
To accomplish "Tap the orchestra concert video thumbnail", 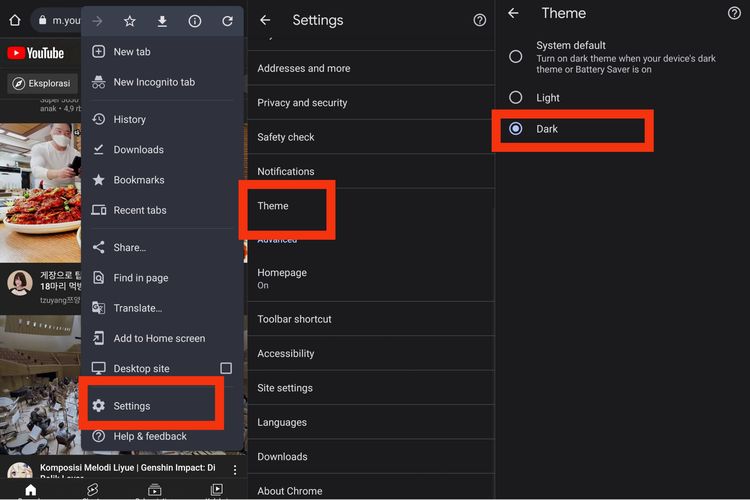I will tap(41, 385).
